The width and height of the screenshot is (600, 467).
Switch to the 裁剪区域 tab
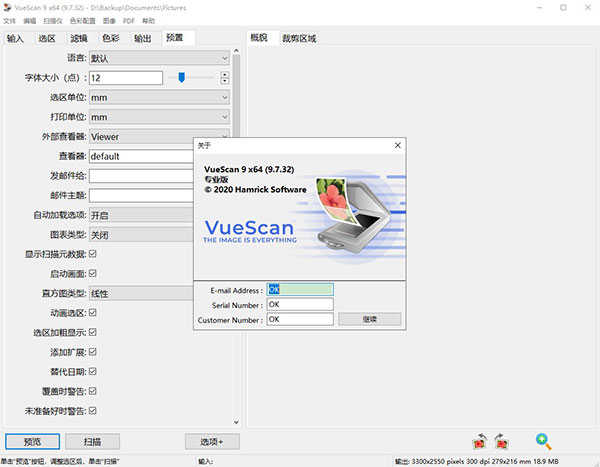click(299, 38)
